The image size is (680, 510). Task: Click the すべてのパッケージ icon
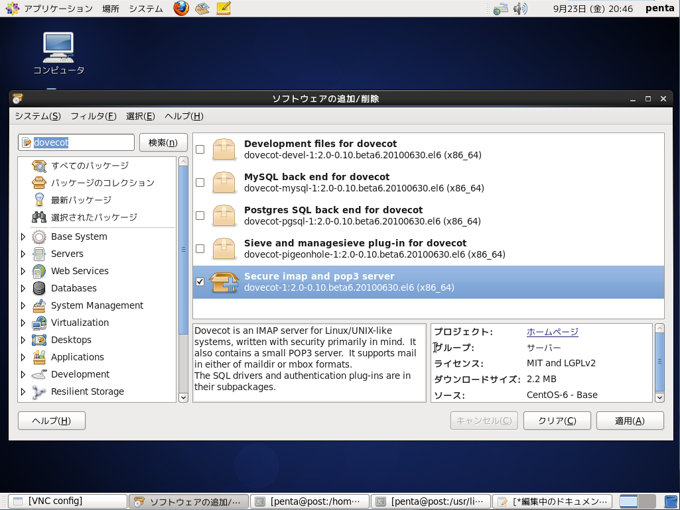coord(39,166)
